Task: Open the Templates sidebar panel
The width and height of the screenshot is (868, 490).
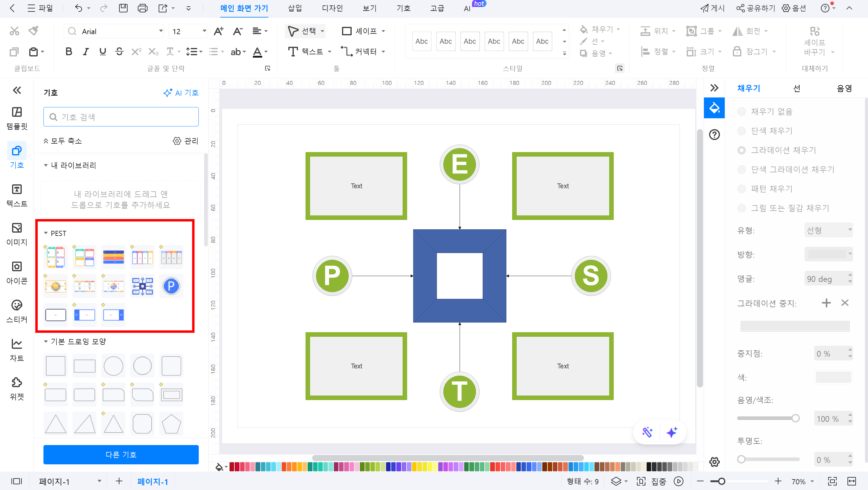Action: pyautogui.click(x=17, y=118)
